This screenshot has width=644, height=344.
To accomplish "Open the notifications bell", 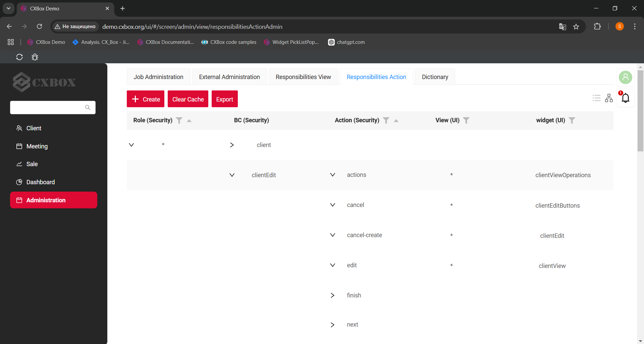I will pyautogui.click(x=625, y=98).
